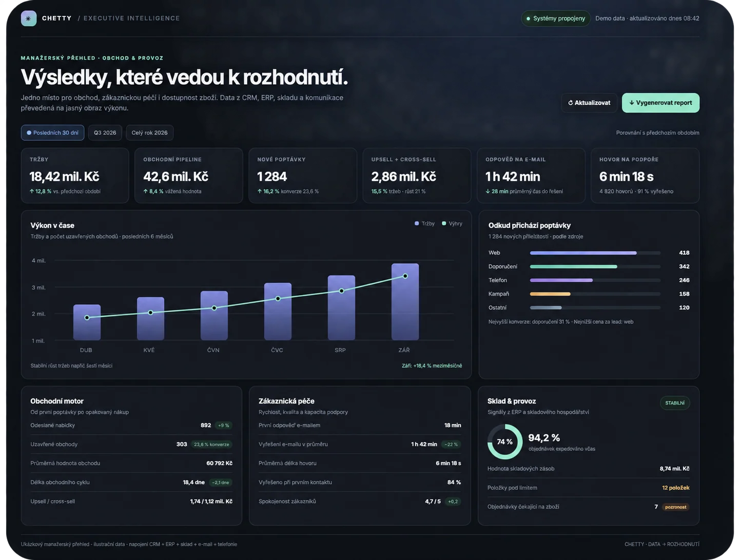Click the Odeslané nabídky +9 % badge

[223, 426]
